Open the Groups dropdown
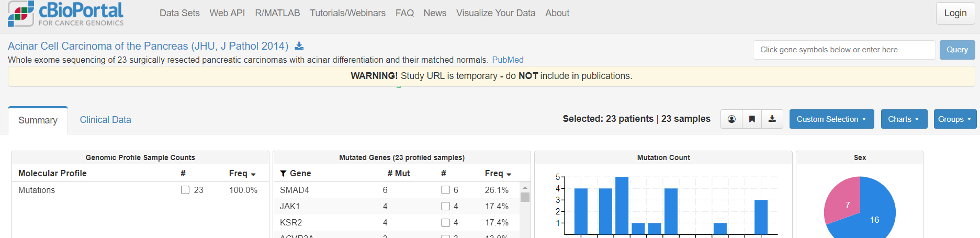Viewport: 980px width, 238px height. tap(955, 119)
